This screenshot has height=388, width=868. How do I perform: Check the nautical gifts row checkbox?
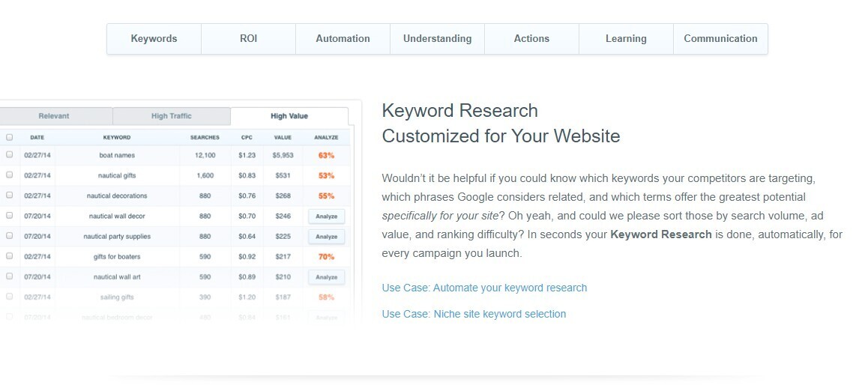(10, 175)
